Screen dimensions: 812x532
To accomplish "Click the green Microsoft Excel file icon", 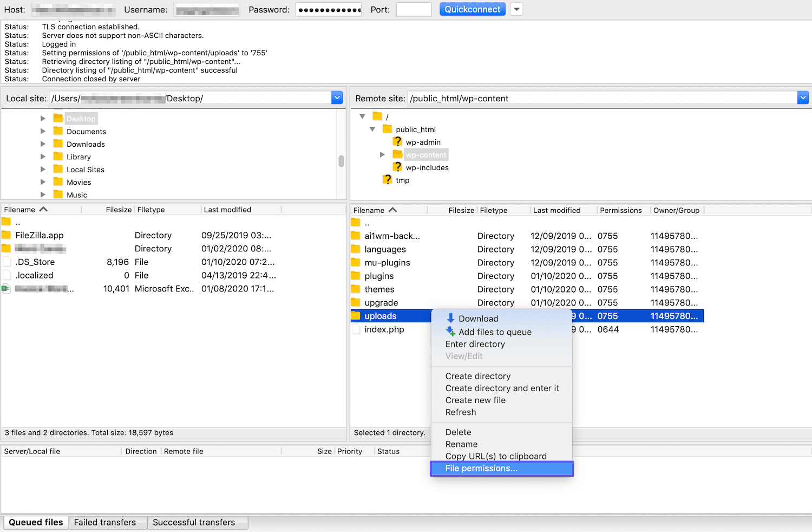I will click(x=6, y=289).
